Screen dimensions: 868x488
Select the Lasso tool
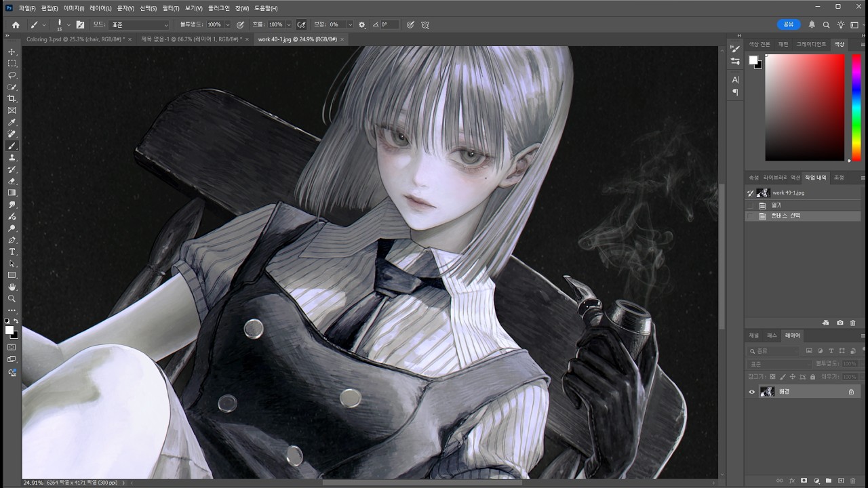(12, 75)
